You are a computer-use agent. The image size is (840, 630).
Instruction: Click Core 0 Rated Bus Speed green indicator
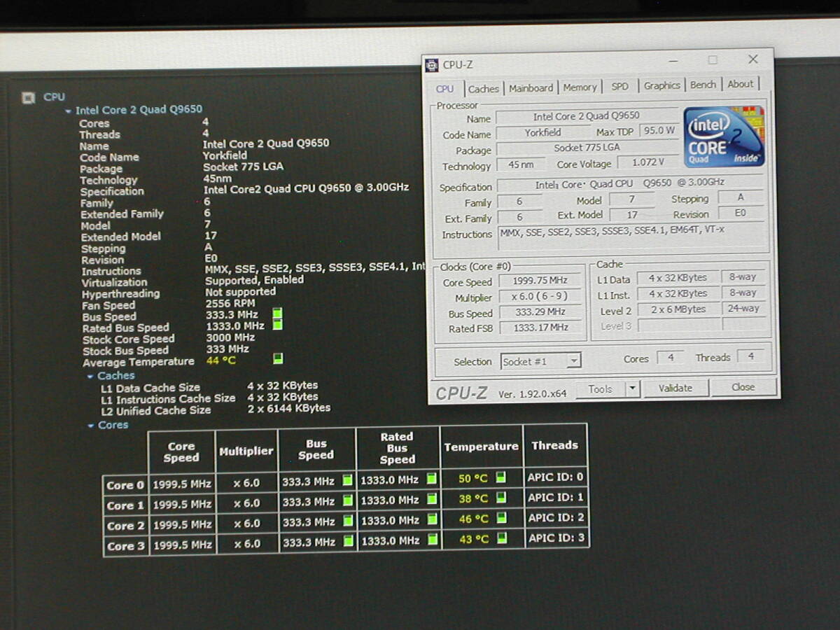(x=431, y=479)
